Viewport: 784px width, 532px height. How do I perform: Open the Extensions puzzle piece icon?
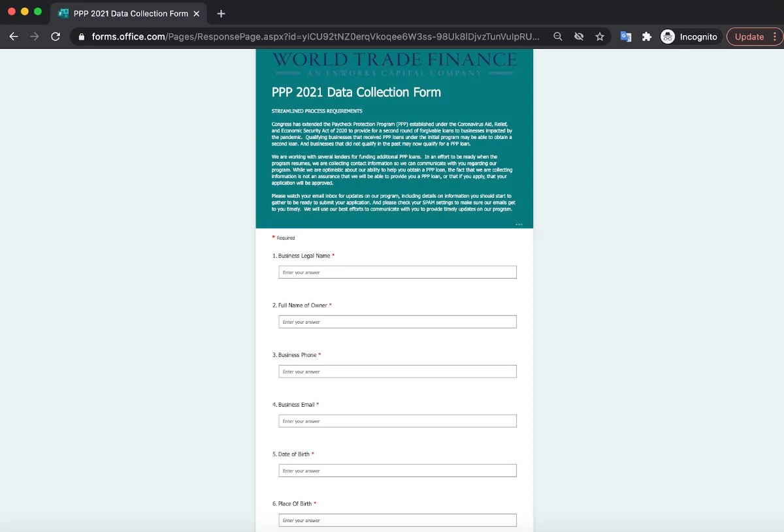pos(647,37)
